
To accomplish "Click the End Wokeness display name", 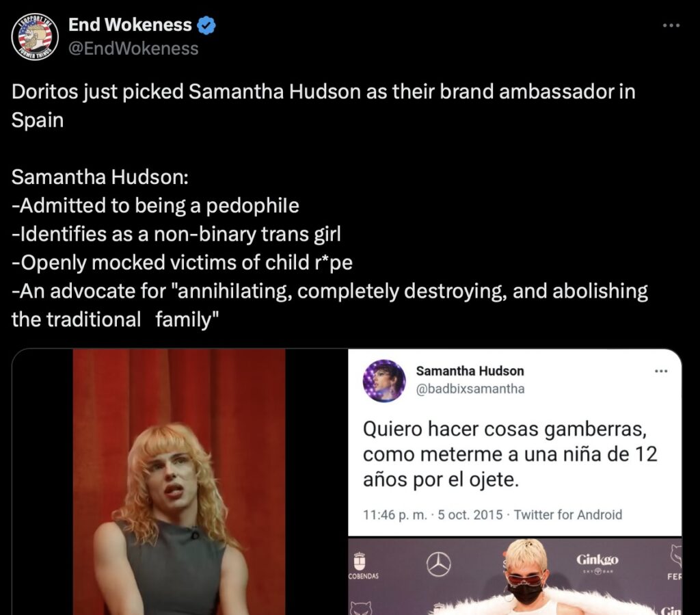I will (x=130, y=25).
